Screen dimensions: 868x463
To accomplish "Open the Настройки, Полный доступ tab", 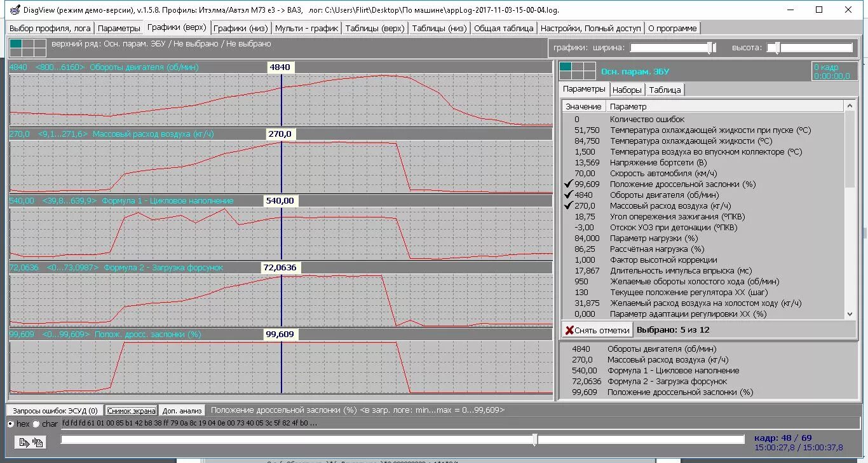I will (x=591, y=28).
